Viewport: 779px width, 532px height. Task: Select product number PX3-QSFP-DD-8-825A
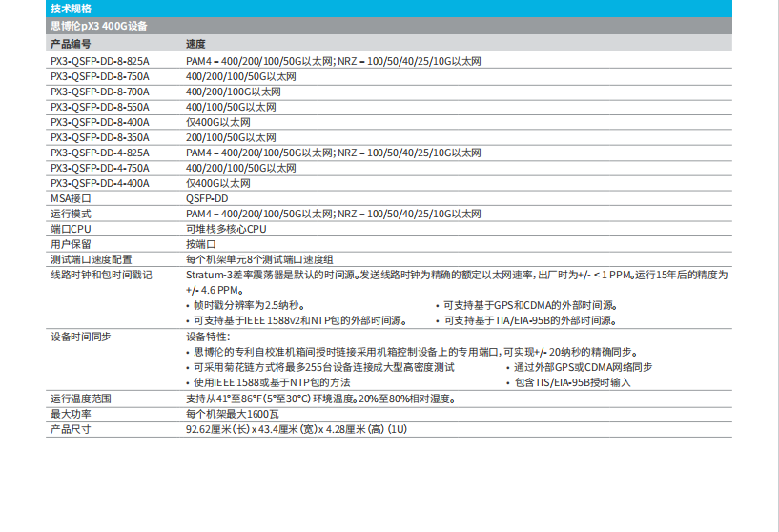click(100, 61)
